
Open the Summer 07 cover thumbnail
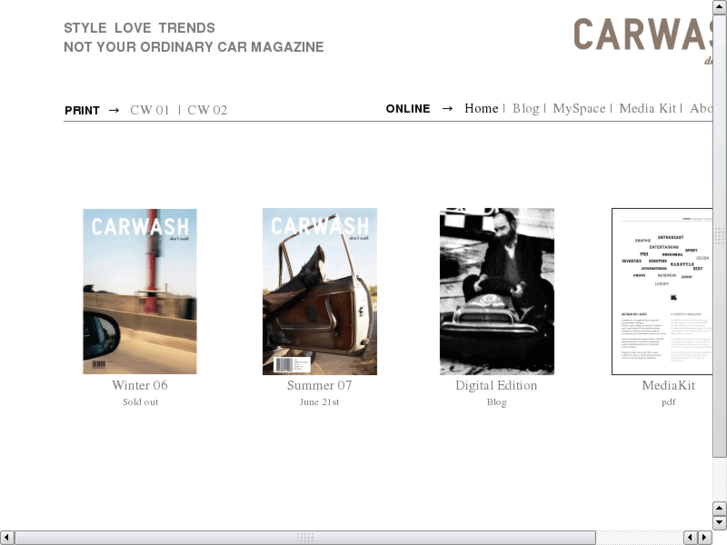pyautogui.click(x=320, y=291)
